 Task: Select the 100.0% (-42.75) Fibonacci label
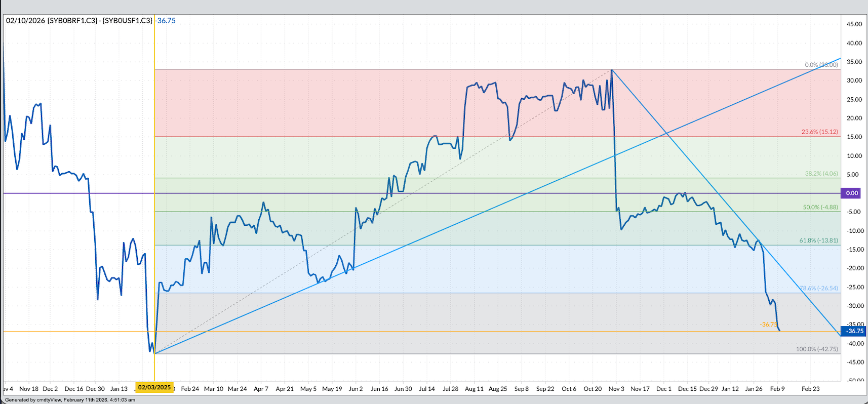816,349
